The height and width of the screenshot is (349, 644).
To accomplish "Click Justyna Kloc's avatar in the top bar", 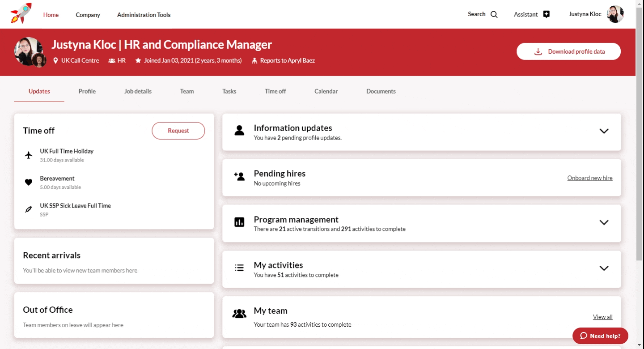I will click(x=615, y=14).
